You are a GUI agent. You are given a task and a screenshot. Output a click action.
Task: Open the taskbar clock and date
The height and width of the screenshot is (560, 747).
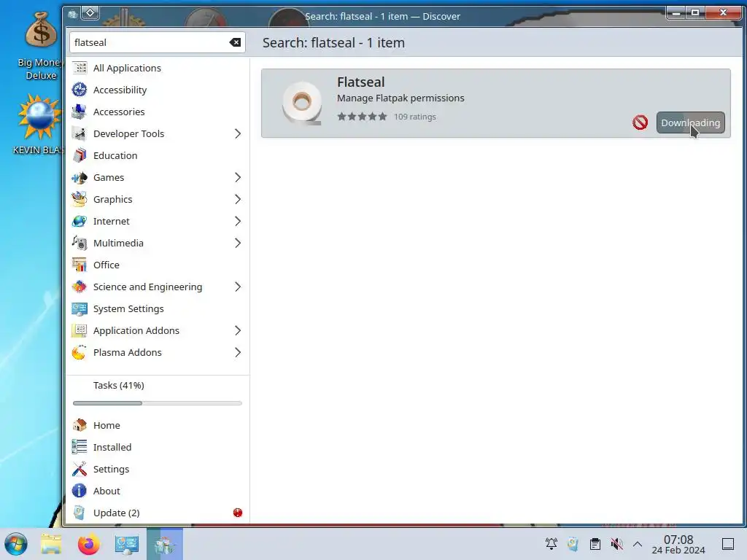pos(678,544)
